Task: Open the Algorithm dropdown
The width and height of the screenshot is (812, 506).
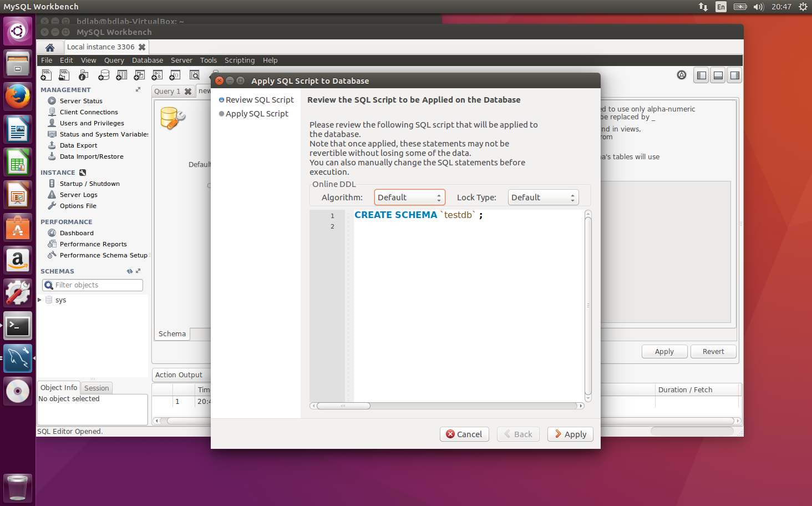Action: click(x=409, y=198)
